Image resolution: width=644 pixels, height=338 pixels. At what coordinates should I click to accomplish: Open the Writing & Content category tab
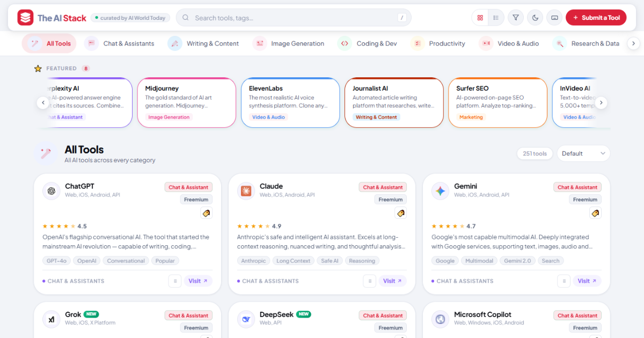203,43
